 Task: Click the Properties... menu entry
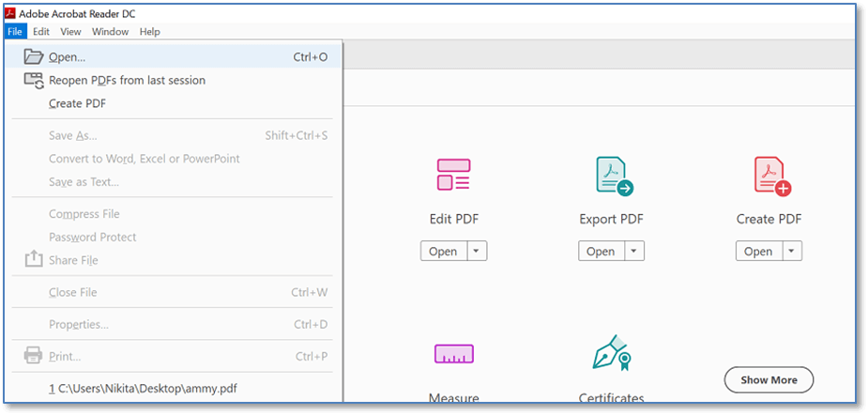tap(173, 324)
